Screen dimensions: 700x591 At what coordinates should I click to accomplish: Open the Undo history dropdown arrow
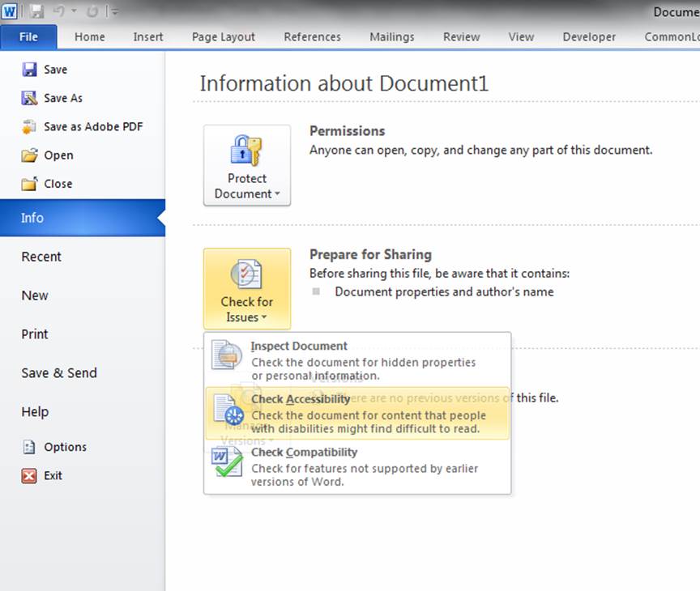tap(74, 11)
